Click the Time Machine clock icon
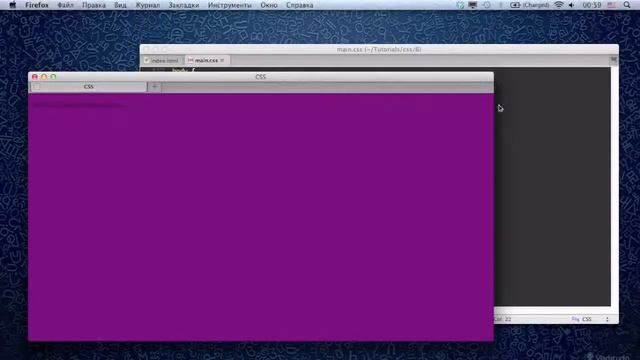Image resolution: width=640 pixels, height=360 pixels. pyautogui.click(x=487, y=5)
